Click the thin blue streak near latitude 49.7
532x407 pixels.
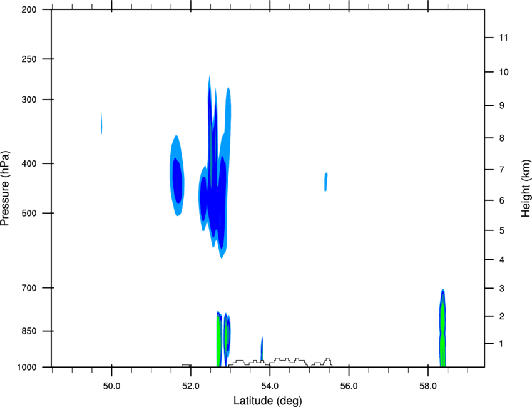click(x=101, y=123)
